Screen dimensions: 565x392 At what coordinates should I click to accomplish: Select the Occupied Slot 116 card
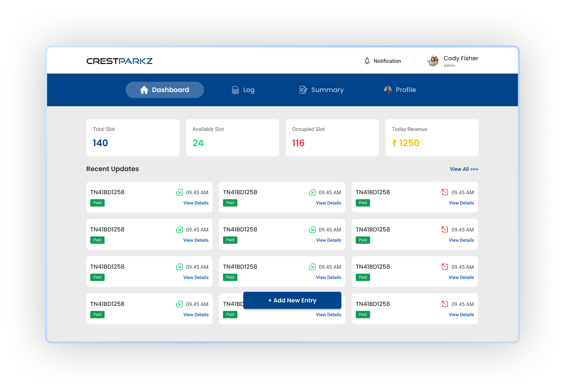[332, 138]
